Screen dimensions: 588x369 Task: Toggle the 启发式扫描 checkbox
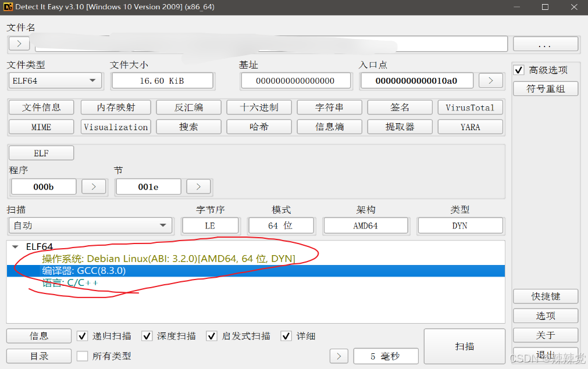click(212, 336)
